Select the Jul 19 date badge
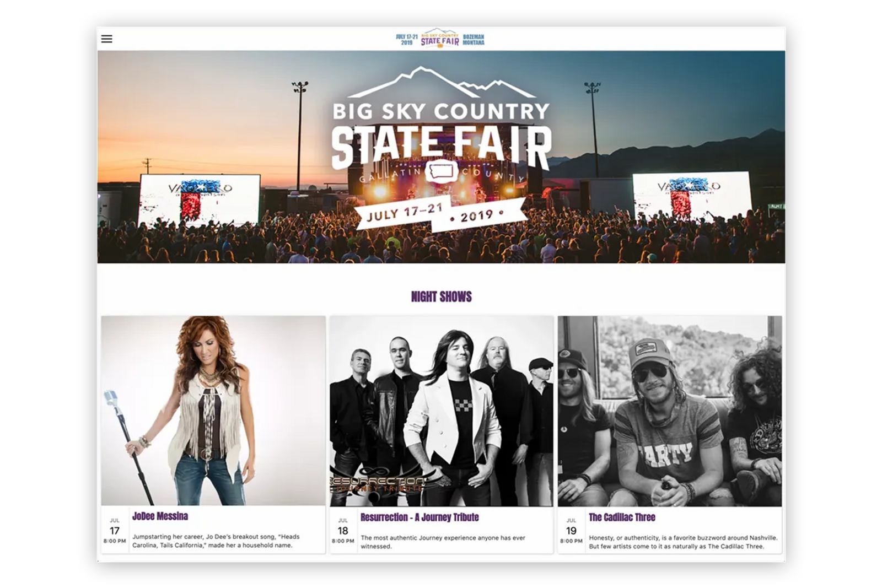882x588 pixels. [x=571, y=531]
